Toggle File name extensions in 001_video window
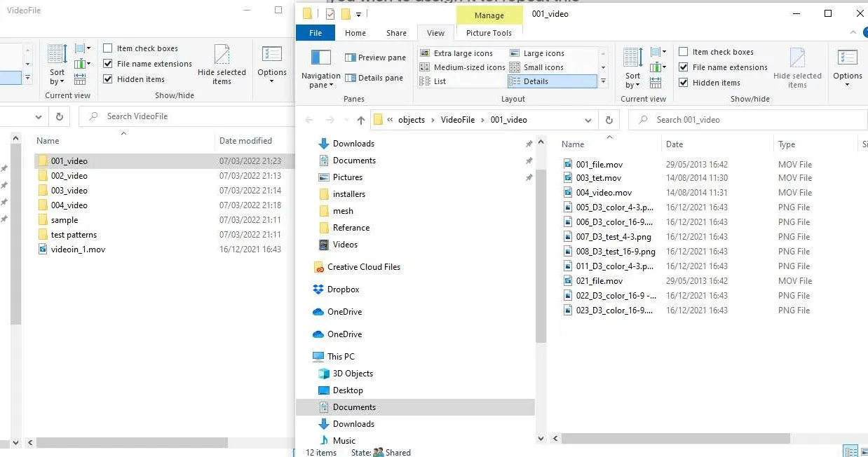 [684, 67]
